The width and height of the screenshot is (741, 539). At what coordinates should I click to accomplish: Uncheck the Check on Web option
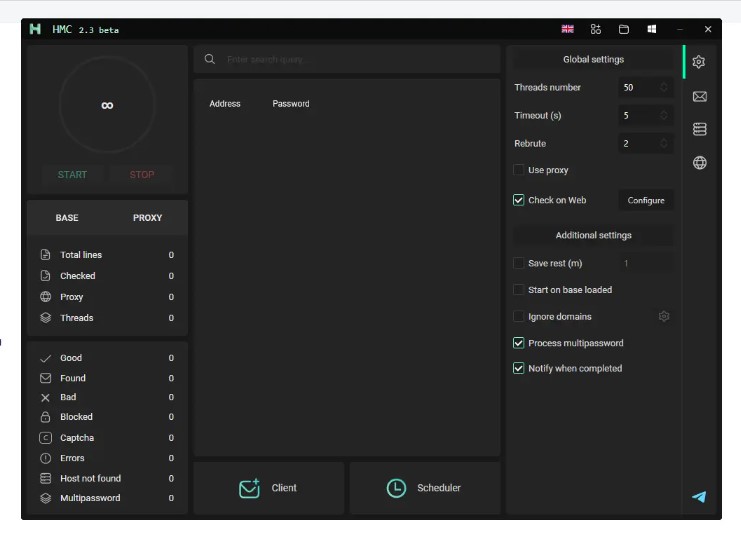[x=519, y=200]
